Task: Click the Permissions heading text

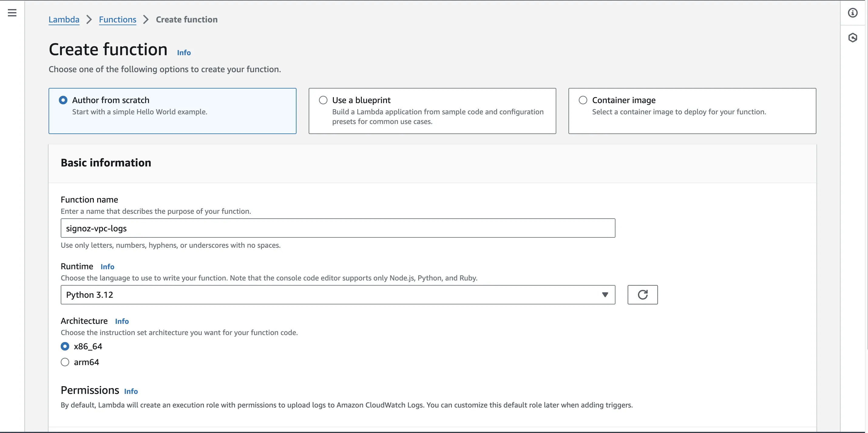Action: click(90, 390)
